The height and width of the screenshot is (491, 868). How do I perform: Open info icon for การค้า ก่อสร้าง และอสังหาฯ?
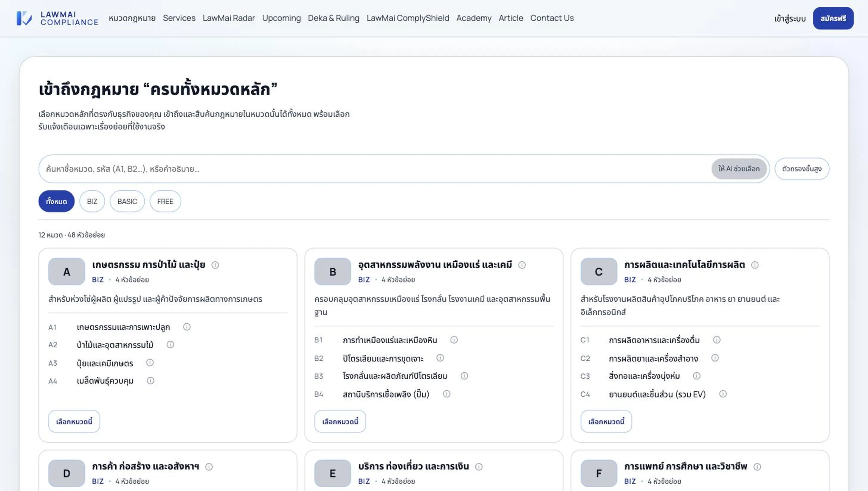click(209, 467)
